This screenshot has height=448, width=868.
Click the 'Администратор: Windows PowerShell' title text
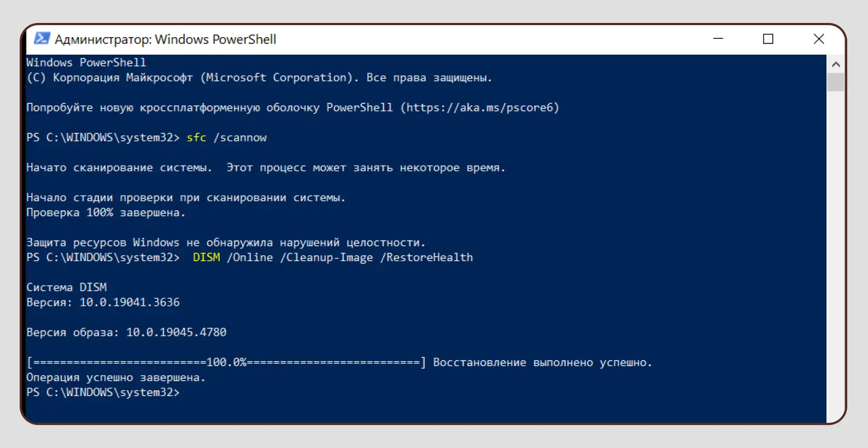click(x=165, y=39)
